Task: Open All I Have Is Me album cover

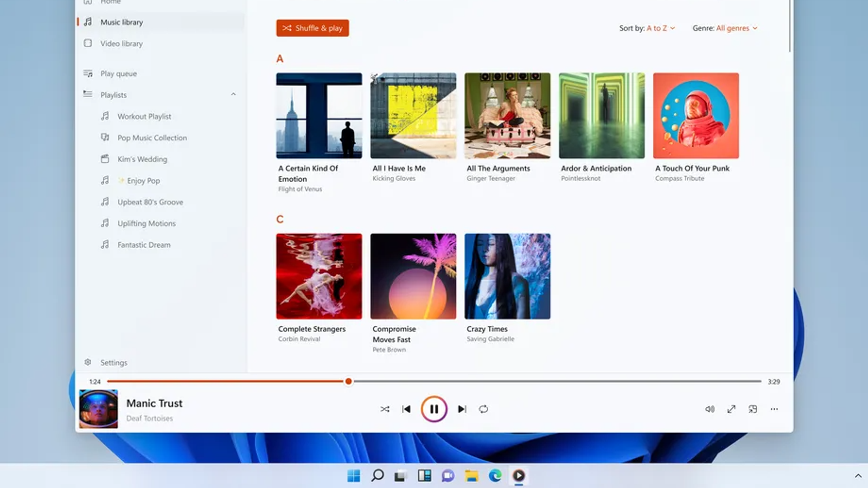Action: click(413, 115)
